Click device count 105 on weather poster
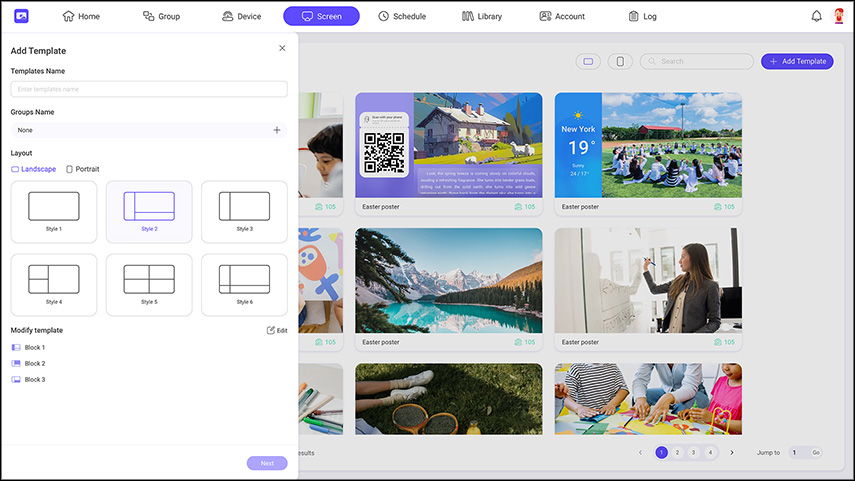 click(724, 207)
